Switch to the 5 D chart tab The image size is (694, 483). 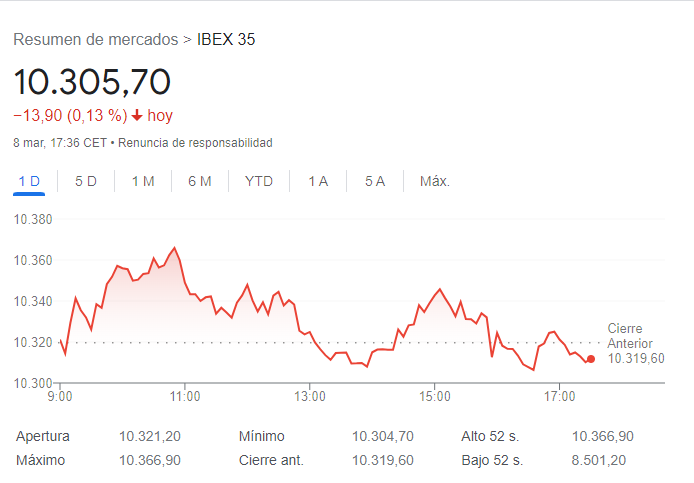(x=86, y=181)
